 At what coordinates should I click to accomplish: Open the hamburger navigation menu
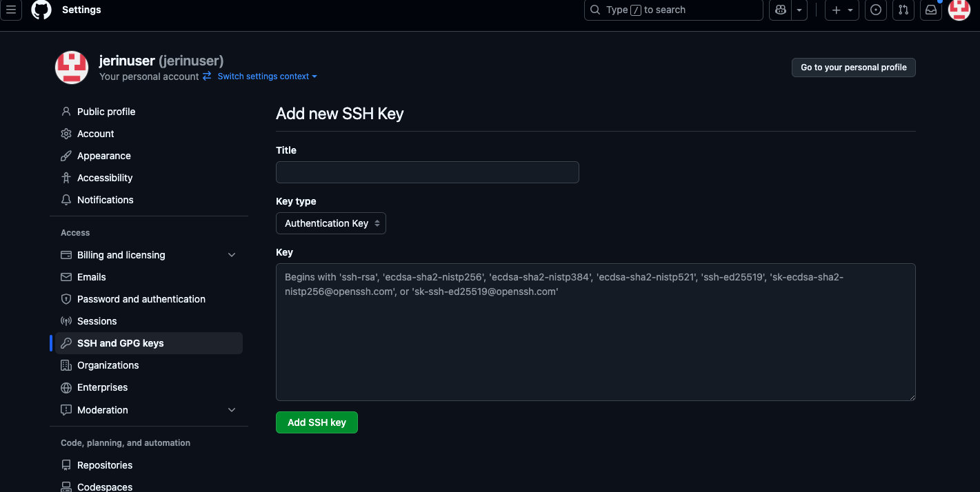(11, 10)
